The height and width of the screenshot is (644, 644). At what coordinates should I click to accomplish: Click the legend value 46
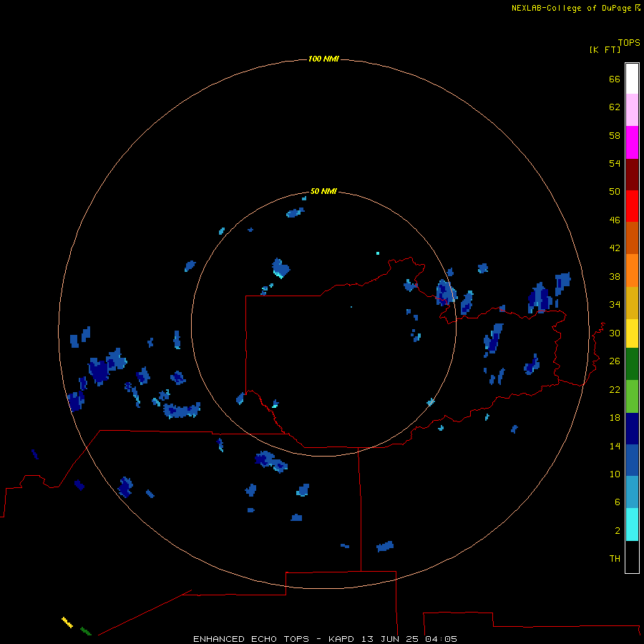coord(615,220)
